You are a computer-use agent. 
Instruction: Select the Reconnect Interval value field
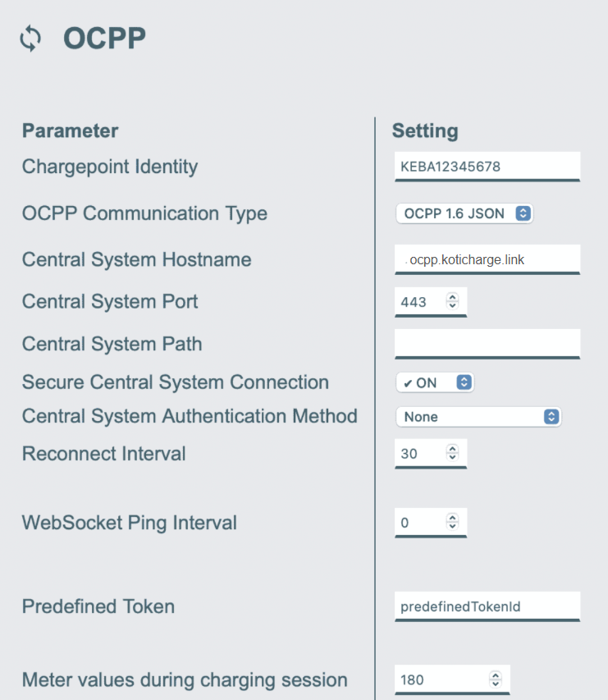tap(419, 453)
